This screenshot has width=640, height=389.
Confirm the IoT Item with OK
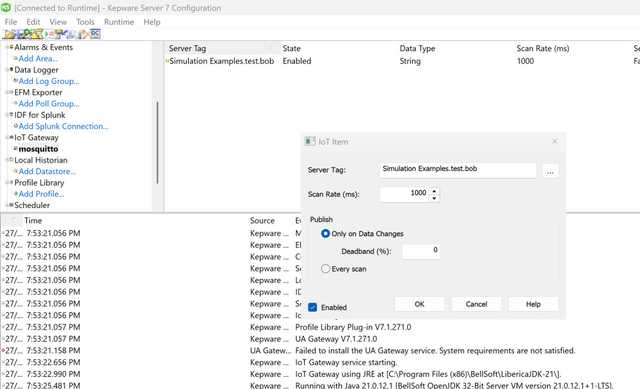(x=419, y=304)
